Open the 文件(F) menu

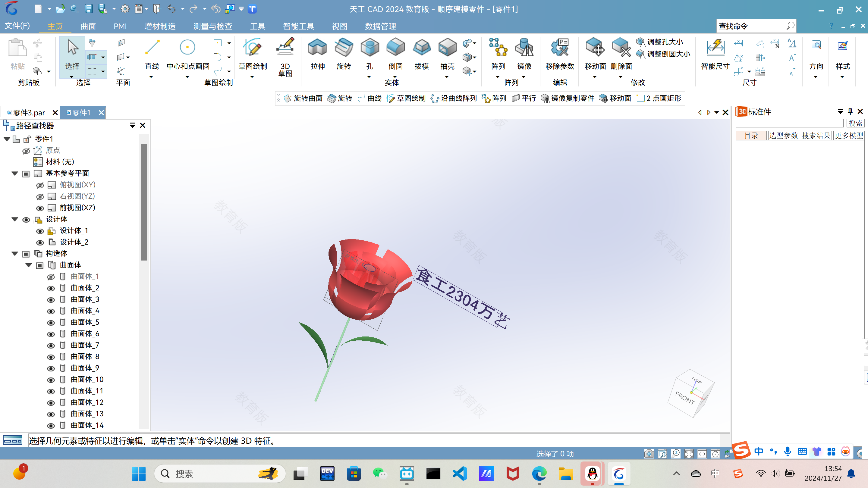[x=17, y=26]
